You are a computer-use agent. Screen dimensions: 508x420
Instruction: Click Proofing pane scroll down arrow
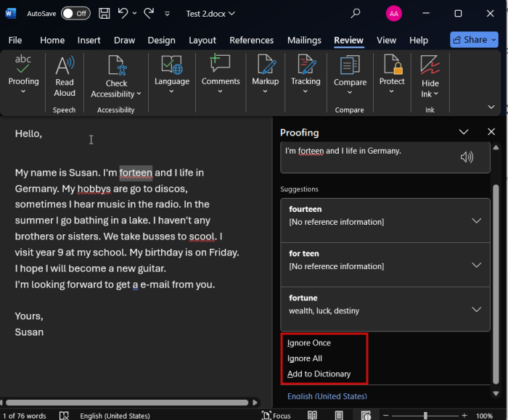click(496, 393)
